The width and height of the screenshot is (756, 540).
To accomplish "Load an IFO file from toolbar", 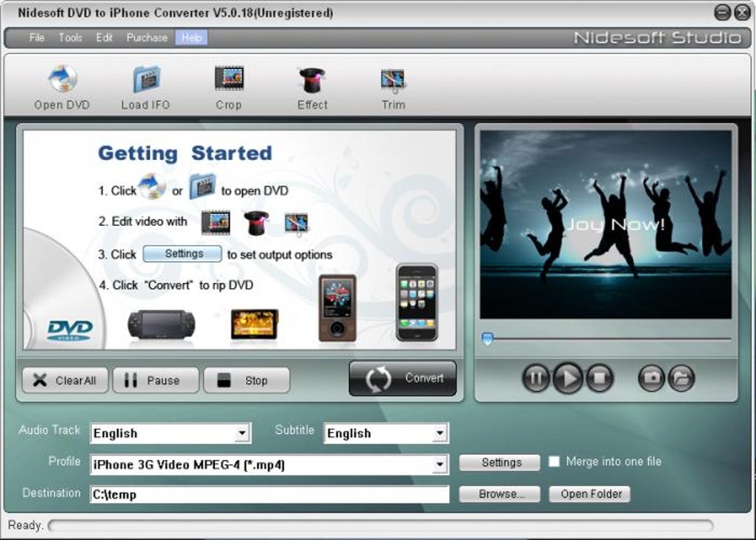I will click(x=145, y=87).
